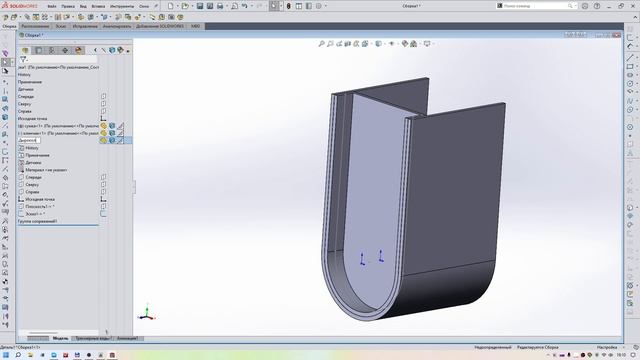Click the Save icon in top toolbar
Image resolution: width=640 pixels, height=360 pixels.
point(200,6)
